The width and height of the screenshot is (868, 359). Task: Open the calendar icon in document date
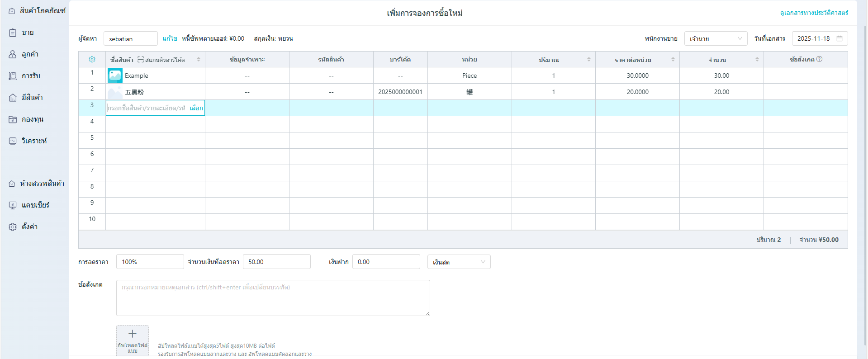pos(840,38)
